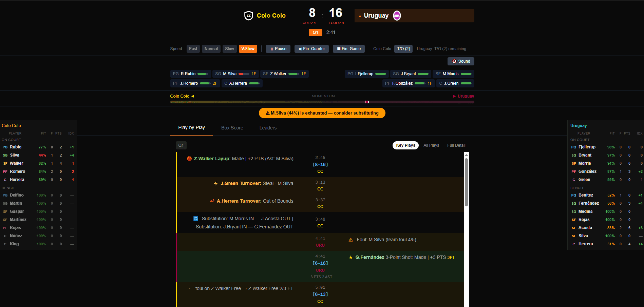Set simulation speed to Normal
This screenshot has height=307, width=644.
[211, 49]
